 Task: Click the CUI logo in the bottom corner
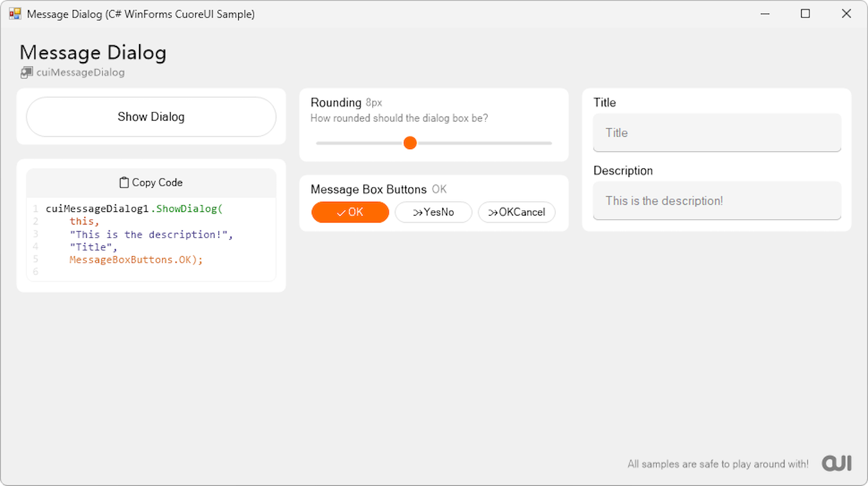point(837,463)
